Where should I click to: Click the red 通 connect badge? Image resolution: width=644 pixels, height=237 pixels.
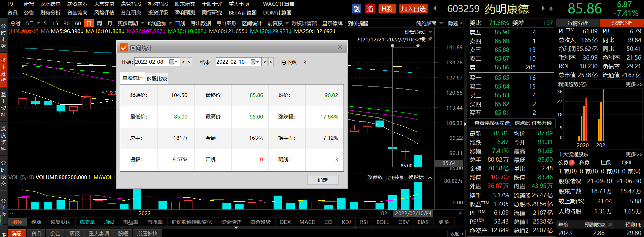[x=370, y=9]
